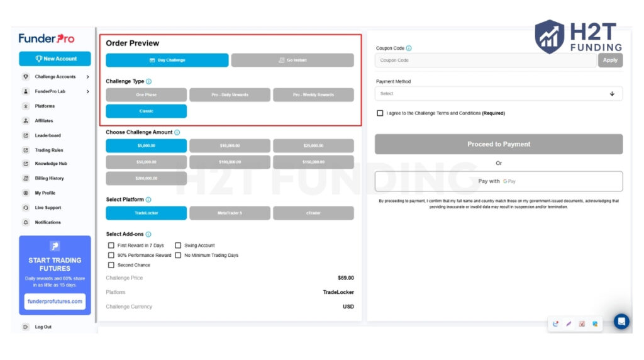Open Leaderboard from the sidebar

click(48, 135)
